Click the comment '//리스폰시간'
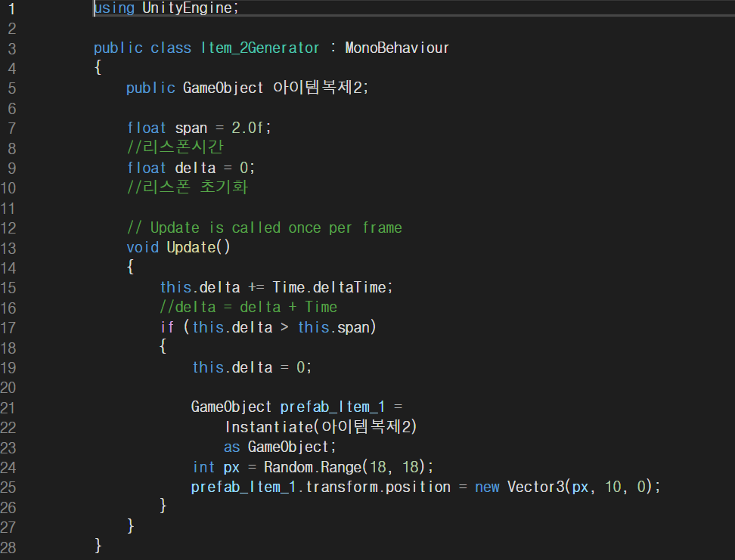The height and width of the screenshot is (560, 735). 175,147
